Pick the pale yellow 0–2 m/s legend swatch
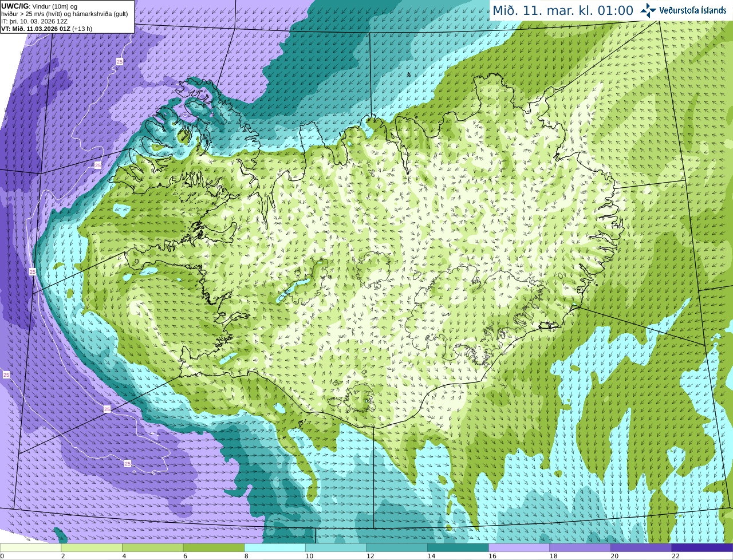The image size is (733, 560). [30, 547]
